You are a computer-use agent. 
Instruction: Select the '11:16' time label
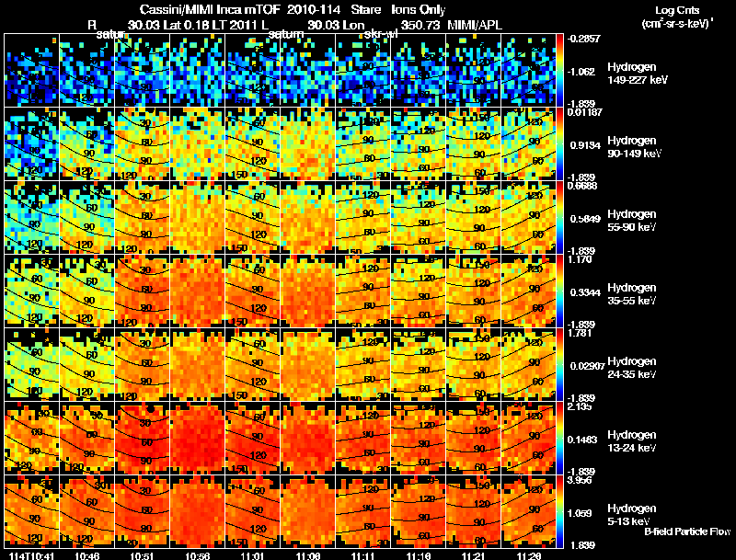click(419, 555)
